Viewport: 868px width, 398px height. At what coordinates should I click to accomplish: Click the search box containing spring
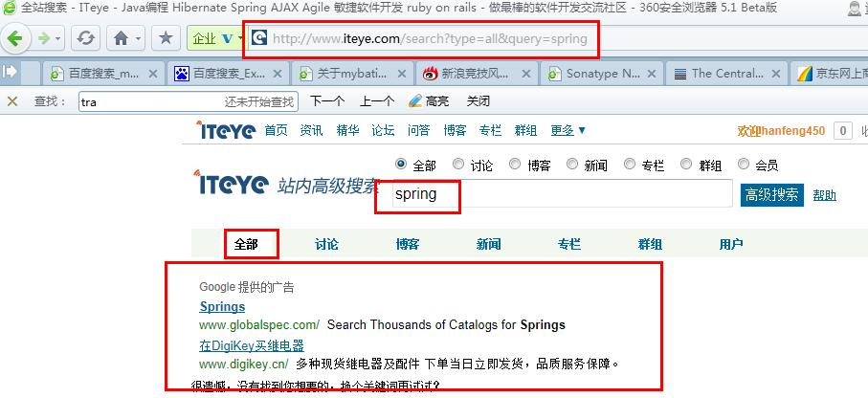(x=563, y=194)
